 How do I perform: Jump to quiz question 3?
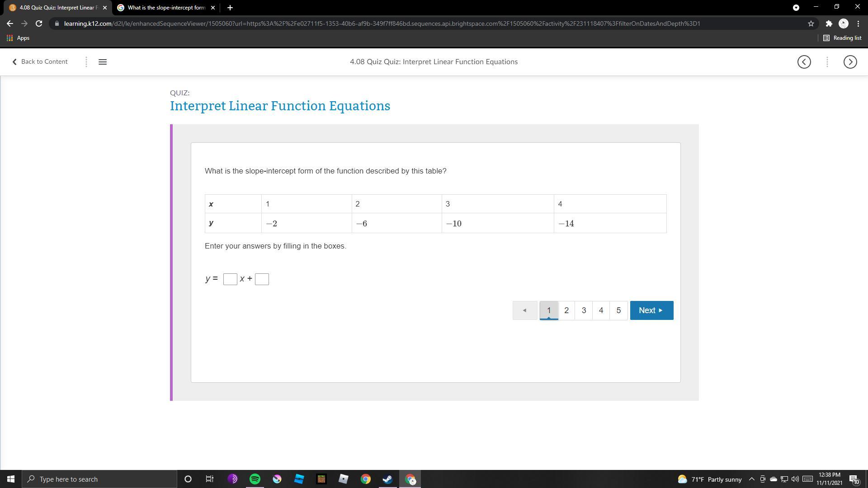(584, 310)
